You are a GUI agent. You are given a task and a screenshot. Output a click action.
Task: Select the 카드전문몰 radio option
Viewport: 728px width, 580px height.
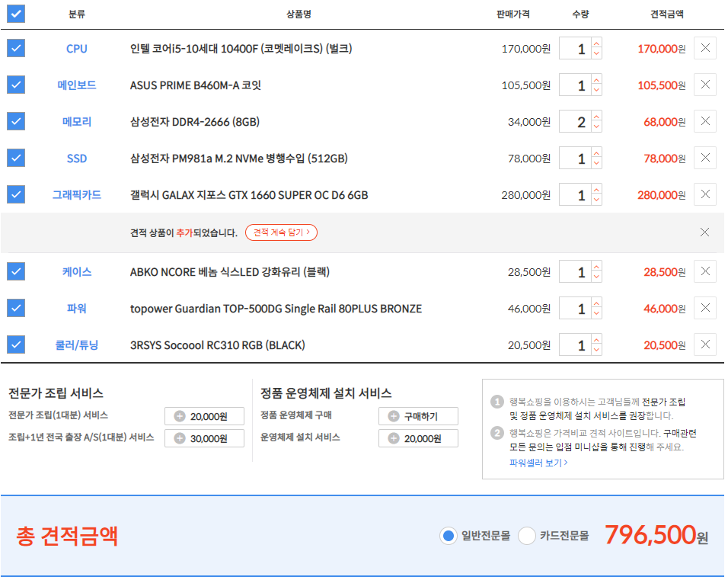point(527,536)
